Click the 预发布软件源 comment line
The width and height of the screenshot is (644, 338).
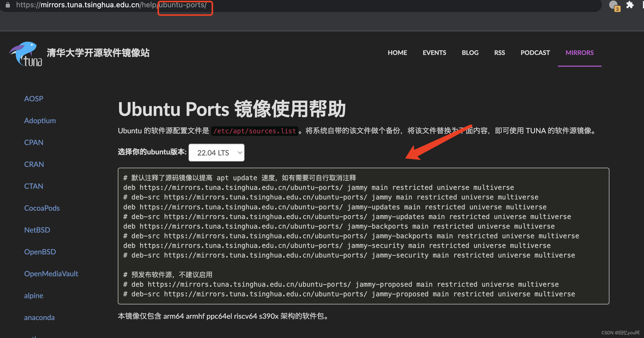(x=168, y=275)
